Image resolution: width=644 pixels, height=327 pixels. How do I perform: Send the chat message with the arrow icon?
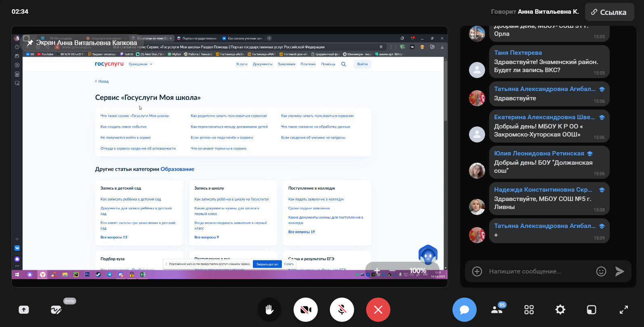(619, 271)
